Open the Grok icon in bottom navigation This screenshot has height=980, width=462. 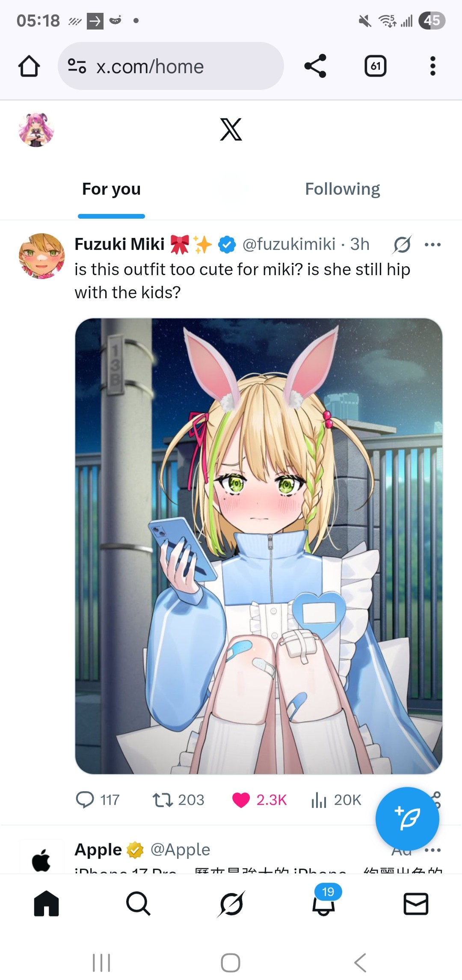[x=231, y=904]
